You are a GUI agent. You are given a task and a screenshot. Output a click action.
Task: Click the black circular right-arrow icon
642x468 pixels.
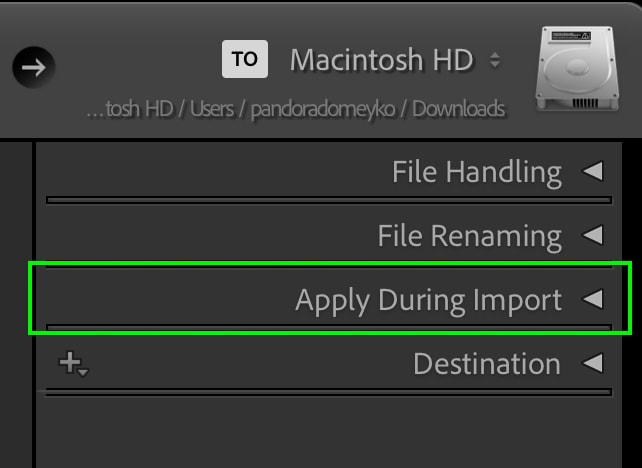(x=34, y=67)
